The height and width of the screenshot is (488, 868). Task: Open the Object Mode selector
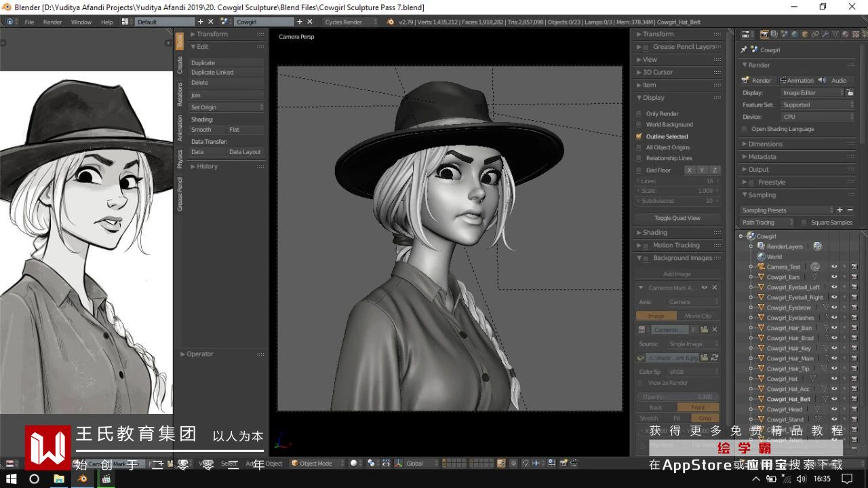tap(316, 464)
